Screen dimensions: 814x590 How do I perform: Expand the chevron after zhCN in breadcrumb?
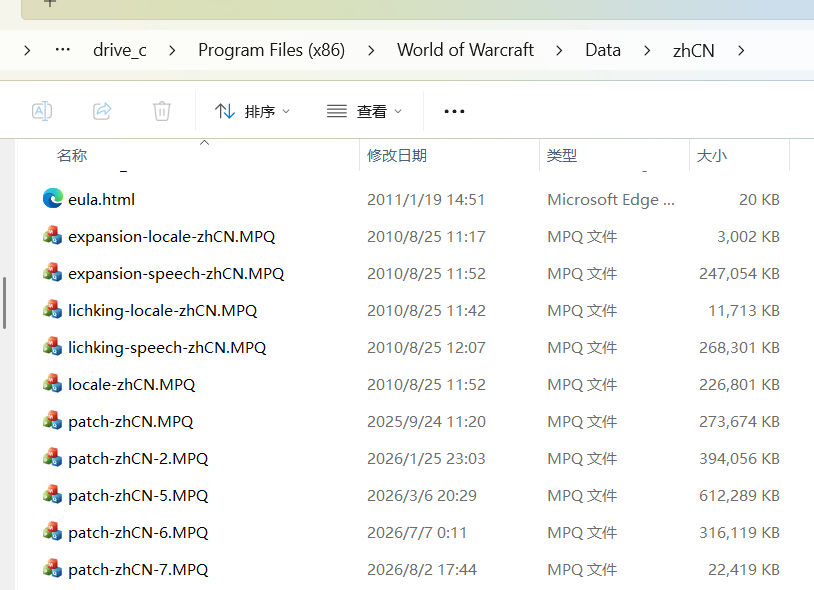741,50
